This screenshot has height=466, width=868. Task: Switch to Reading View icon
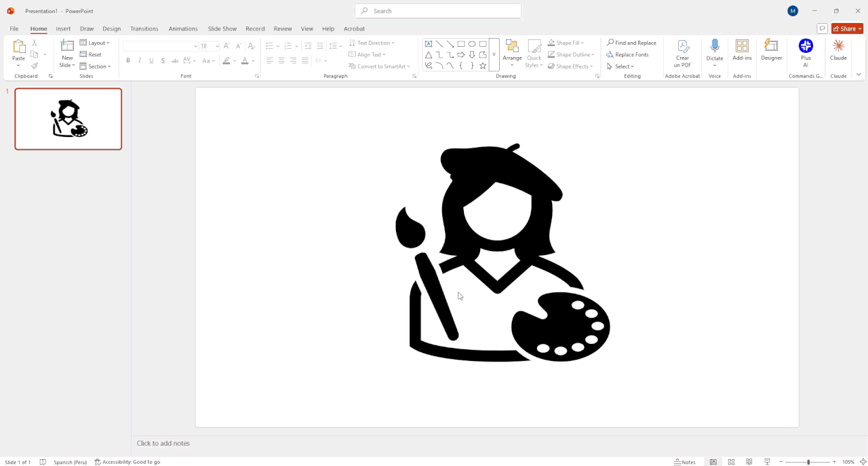[x=749, y=462]
